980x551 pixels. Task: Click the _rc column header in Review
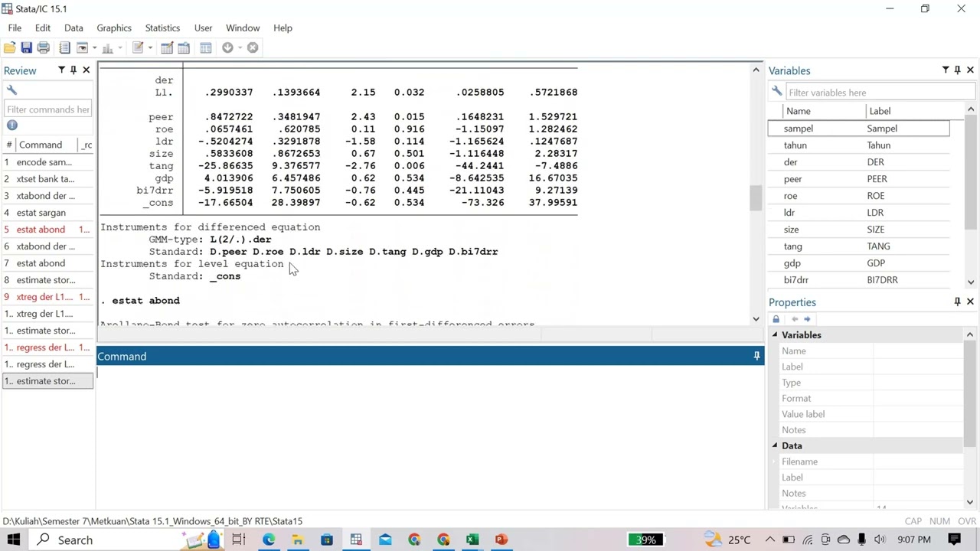[x=86, y=145]
